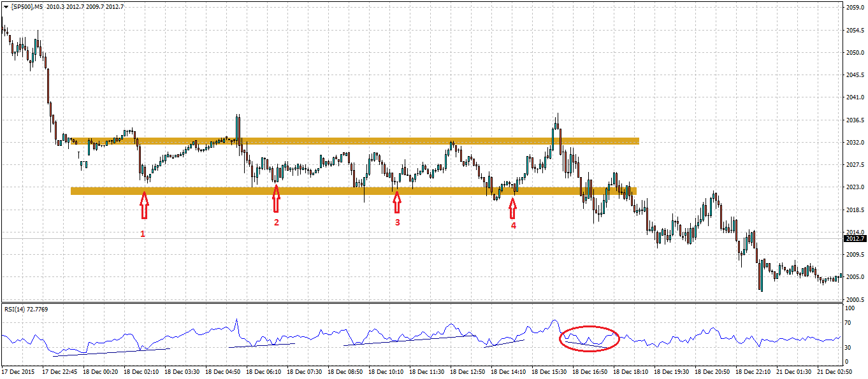The height and width of the screenshot is (379, 868).
Task: Click the 18 Dec 15:30 time label
Action: pos(550,371)
